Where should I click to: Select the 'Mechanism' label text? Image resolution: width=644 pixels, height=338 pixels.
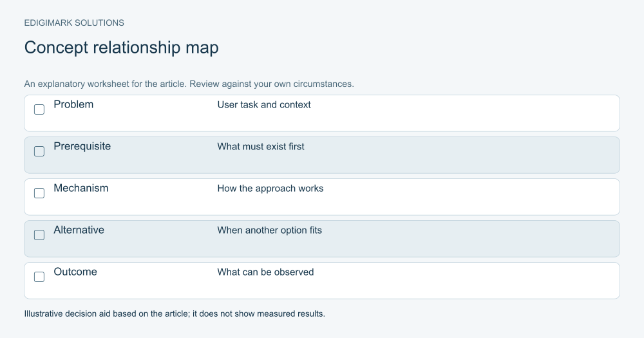click(81, 188)
